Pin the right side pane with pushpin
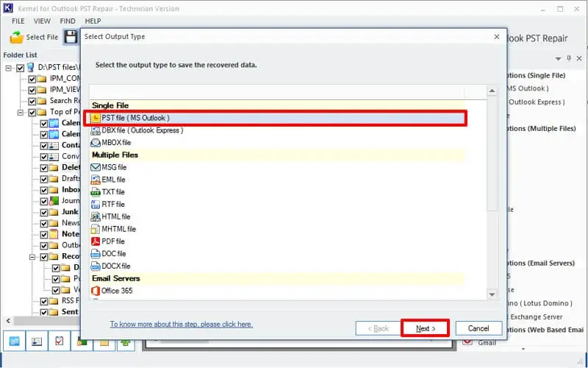The image size is (588, 368). (569, 58)
